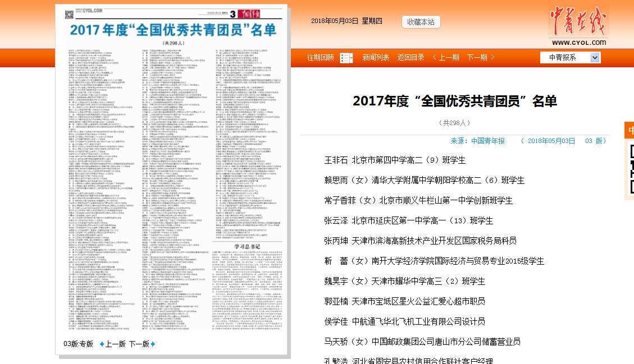Click blue right arrow beside 下一版
This screenshot has width=634, height=364.
click(153, 344)
